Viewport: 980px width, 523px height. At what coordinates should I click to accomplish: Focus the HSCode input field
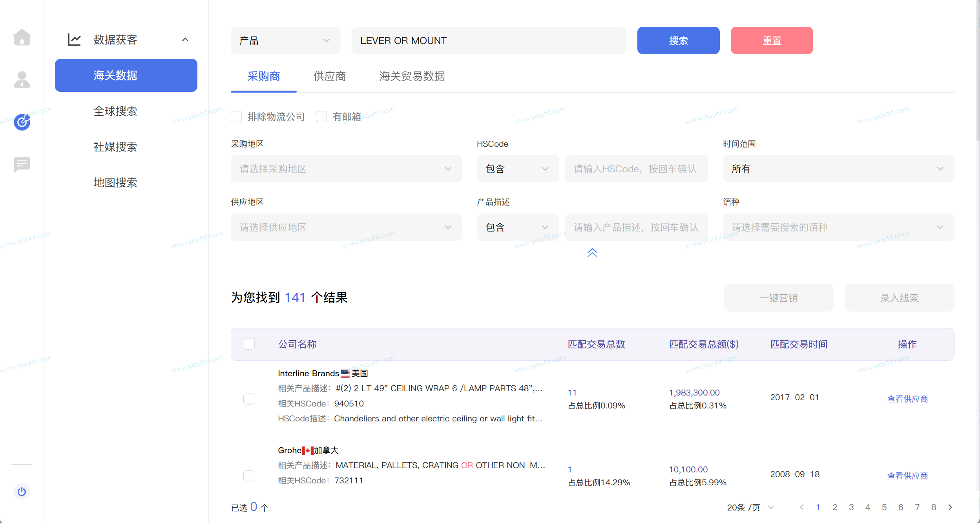[x=637, y=169]
